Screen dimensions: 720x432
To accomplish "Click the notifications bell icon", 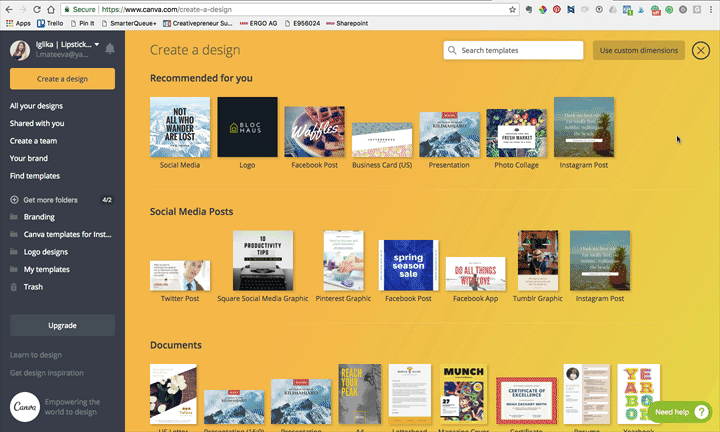I will (110, 49).
